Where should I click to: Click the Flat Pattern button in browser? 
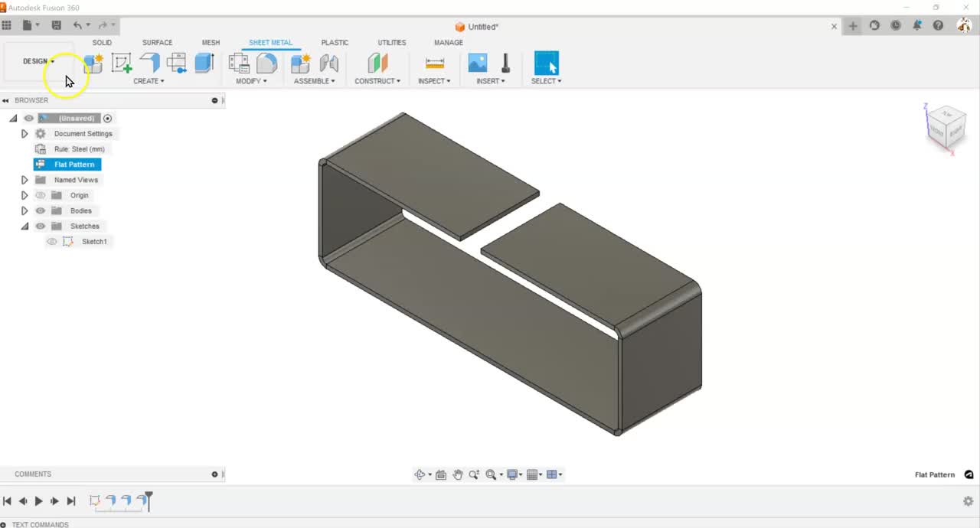pyautogui.click(x=73, y=164)
